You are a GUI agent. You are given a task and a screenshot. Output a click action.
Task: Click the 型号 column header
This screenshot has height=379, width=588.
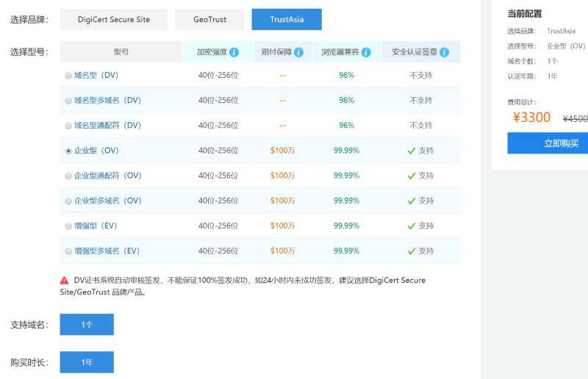pos(121,52)
